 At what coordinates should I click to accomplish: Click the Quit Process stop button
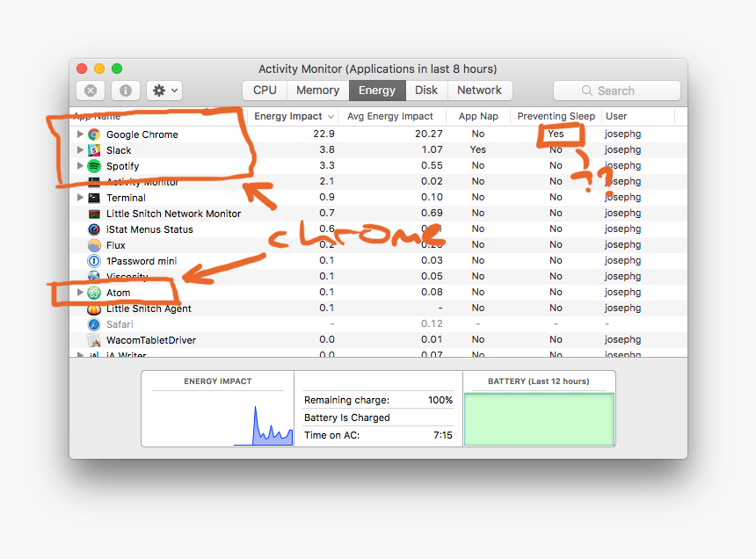click(91, 91)
